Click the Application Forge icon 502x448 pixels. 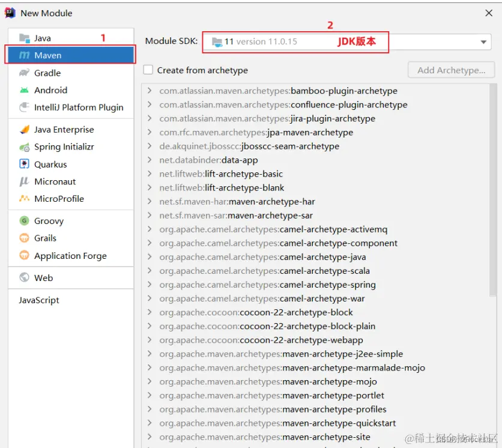pyautogui.click(x=25, y=256)
